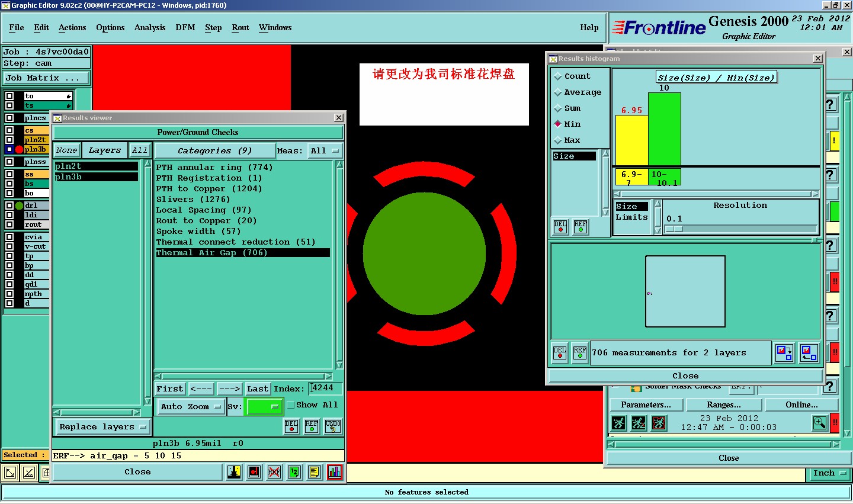Click the crossed-out REF icon
This screenshot has width=853, height=504.
pyautogui.click(x=274, y=472)
